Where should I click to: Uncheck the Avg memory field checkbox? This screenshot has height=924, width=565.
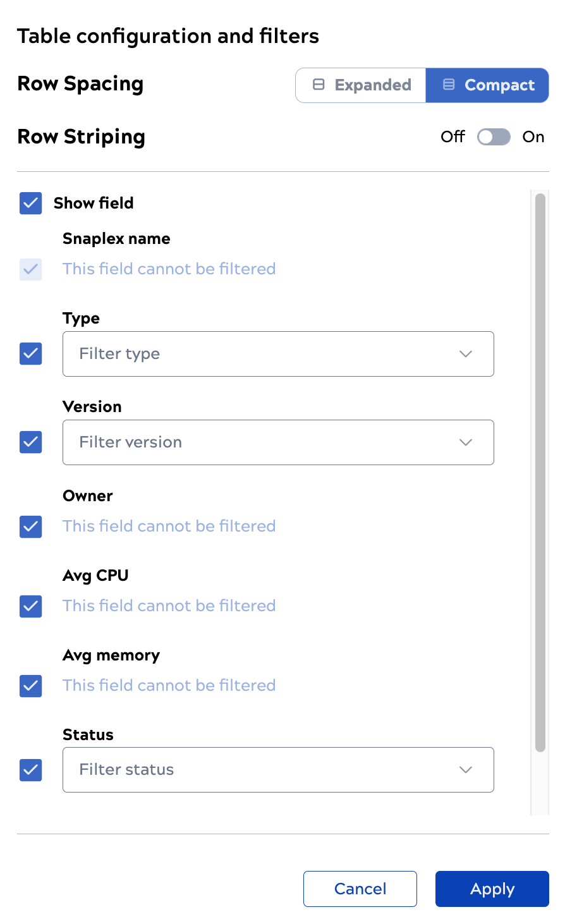31,686
